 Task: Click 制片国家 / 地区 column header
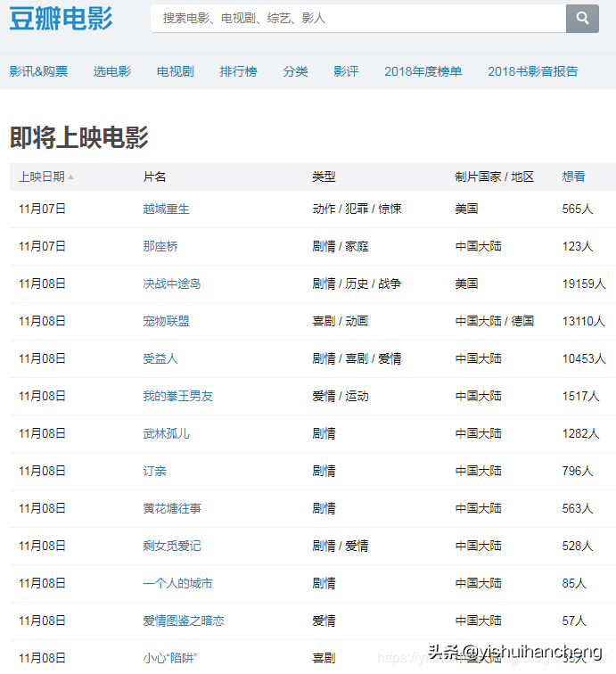[x=495, y=177]
